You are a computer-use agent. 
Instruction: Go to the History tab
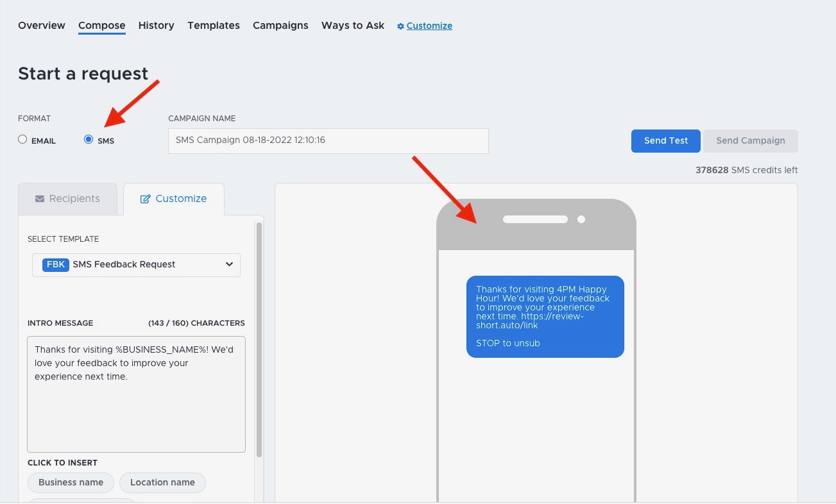157,26
